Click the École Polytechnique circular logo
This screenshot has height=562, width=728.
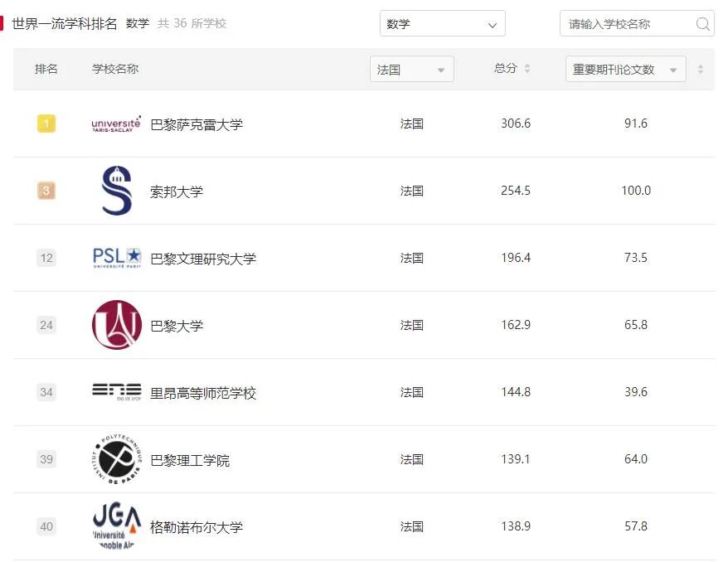[x=115, y=459]
